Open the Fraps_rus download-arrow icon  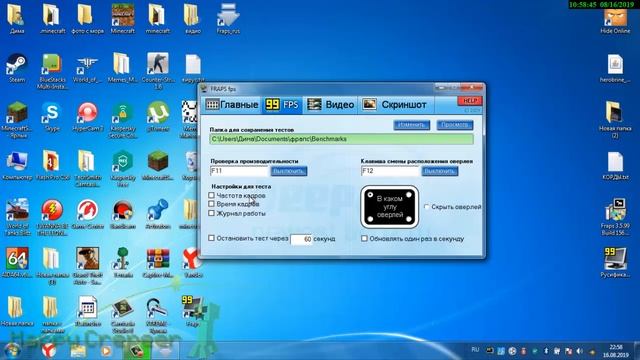228,18
